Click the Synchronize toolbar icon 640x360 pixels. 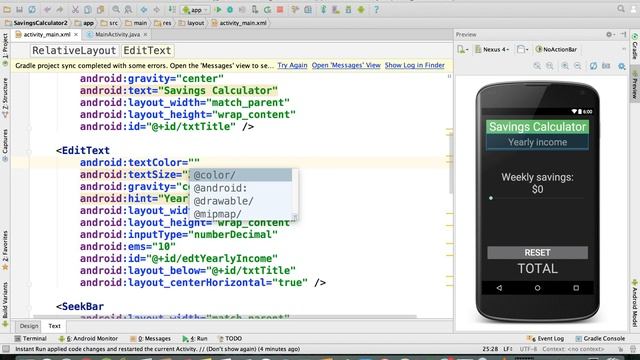[32, 9]
